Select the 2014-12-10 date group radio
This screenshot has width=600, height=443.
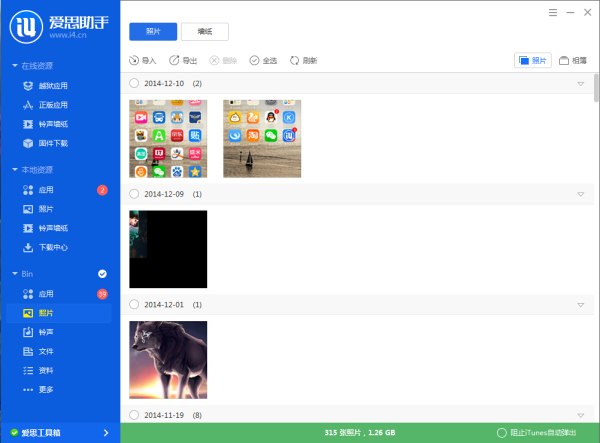[134, 83]
